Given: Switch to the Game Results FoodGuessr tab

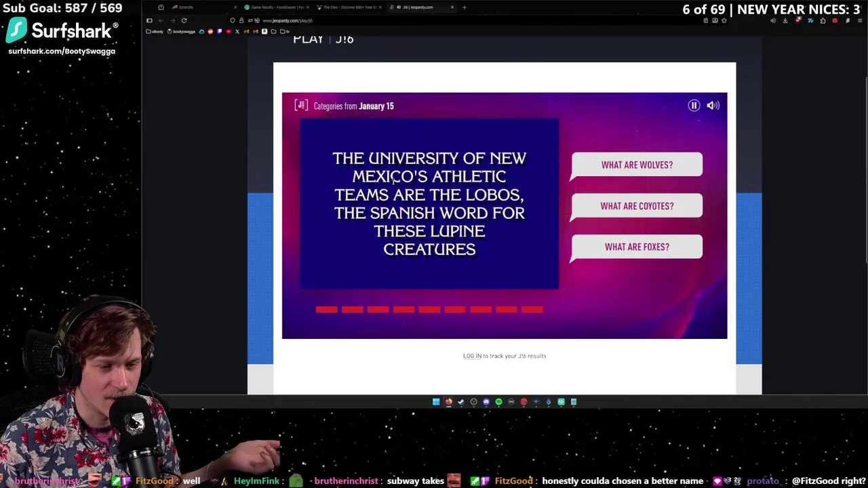Looking at the screenshot, I should (x=275, y=7).
